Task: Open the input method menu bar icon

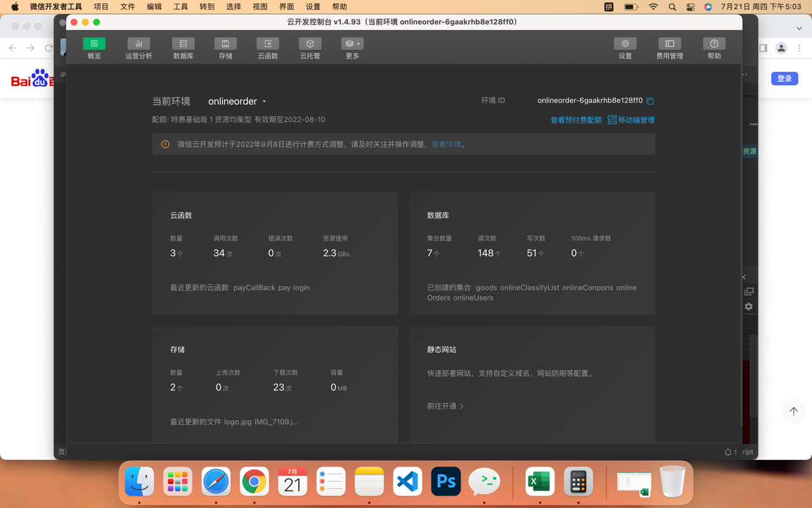Action: 609,7
